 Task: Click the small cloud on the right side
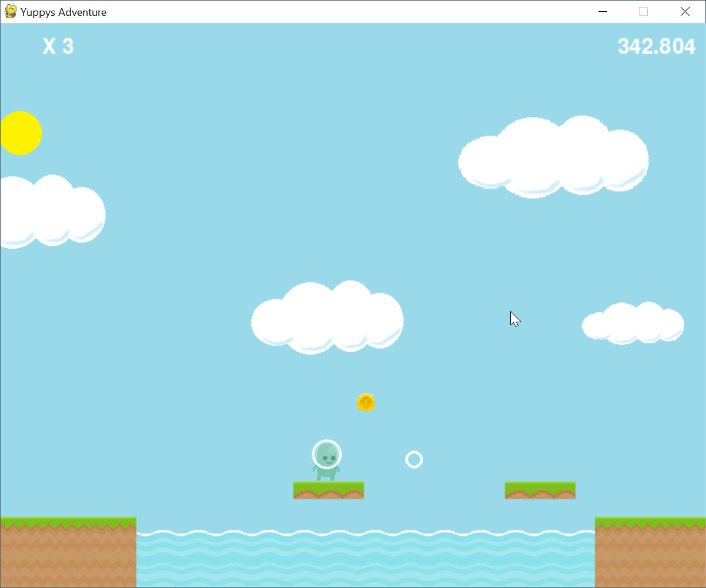633,323
